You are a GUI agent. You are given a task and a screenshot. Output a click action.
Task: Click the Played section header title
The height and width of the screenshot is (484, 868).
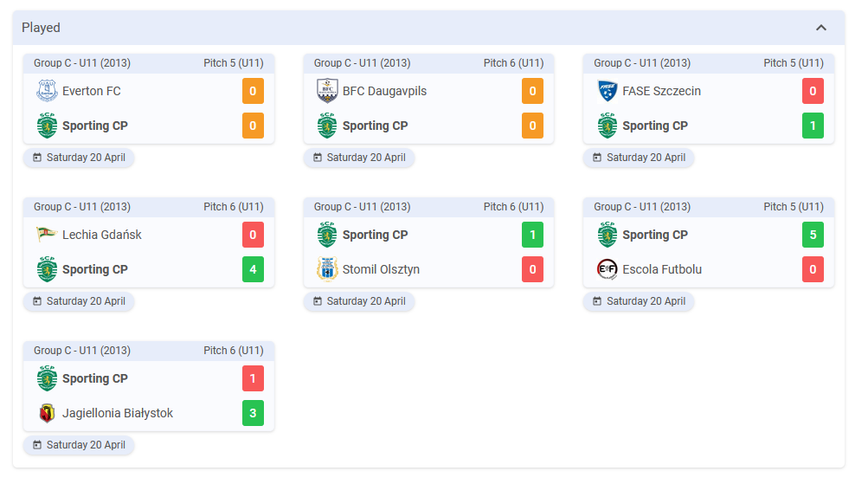[x=41, y=28]
